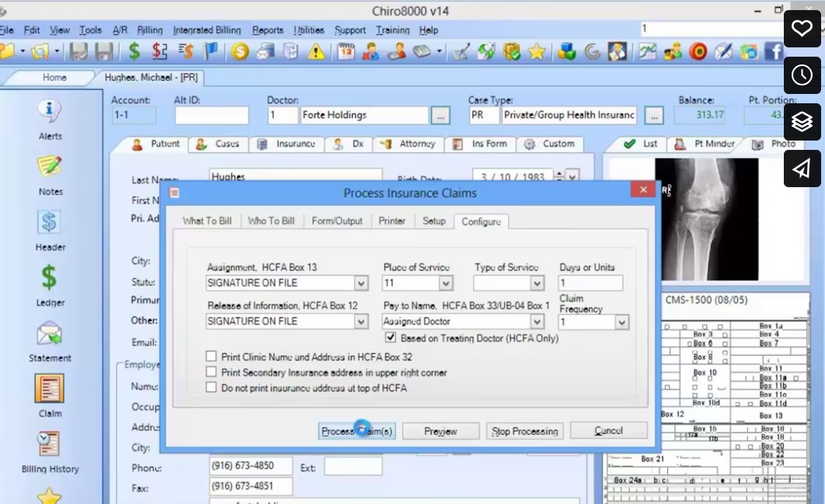The image size is (825, 504).
Task: Click the Preview button
Action: [x=441, y=431]
